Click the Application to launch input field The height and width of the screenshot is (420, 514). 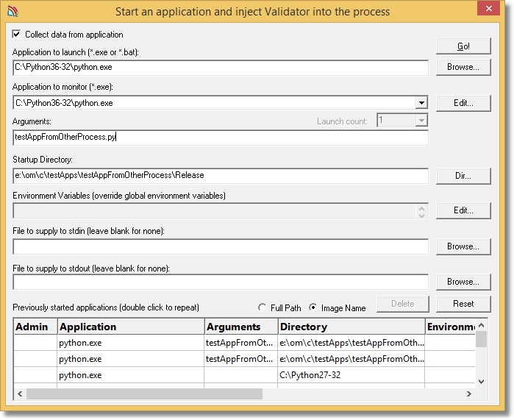point(221,67)
